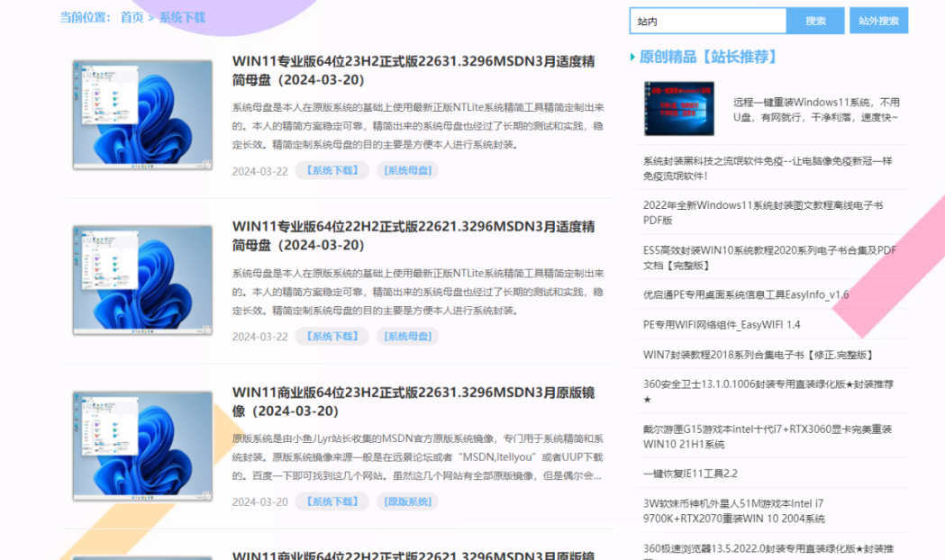Open the 优启通PE专用桌面系统信息工具EasyInfo_v1.6 link
Screen dimensions: 945x560
pyautogui.click(x=746, y=294)
